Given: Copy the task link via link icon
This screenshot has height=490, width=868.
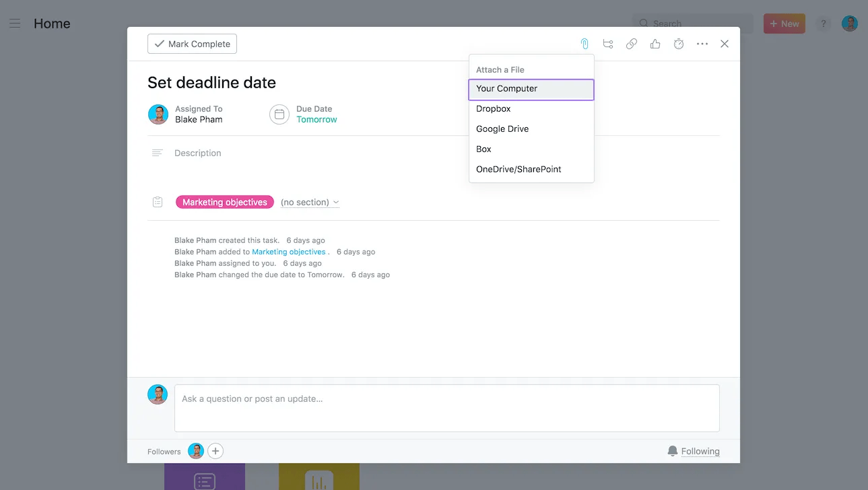Looking at the screenshot, I should 632,43.
